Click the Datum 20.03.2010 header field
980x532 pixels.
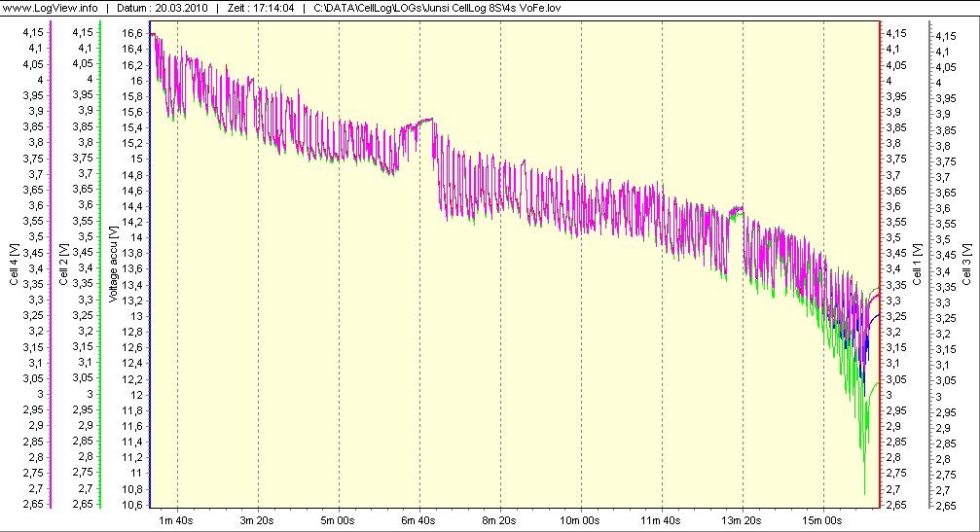[x=162, y=8]
